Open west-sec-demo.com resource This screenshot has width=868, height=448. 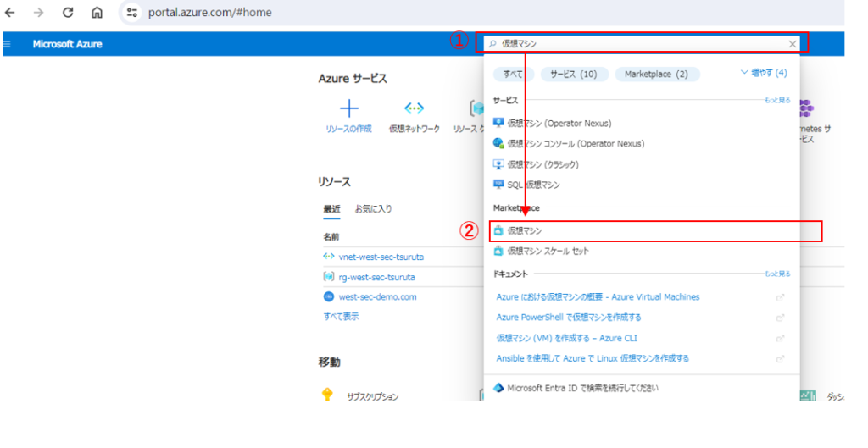(x=377, y=297)
